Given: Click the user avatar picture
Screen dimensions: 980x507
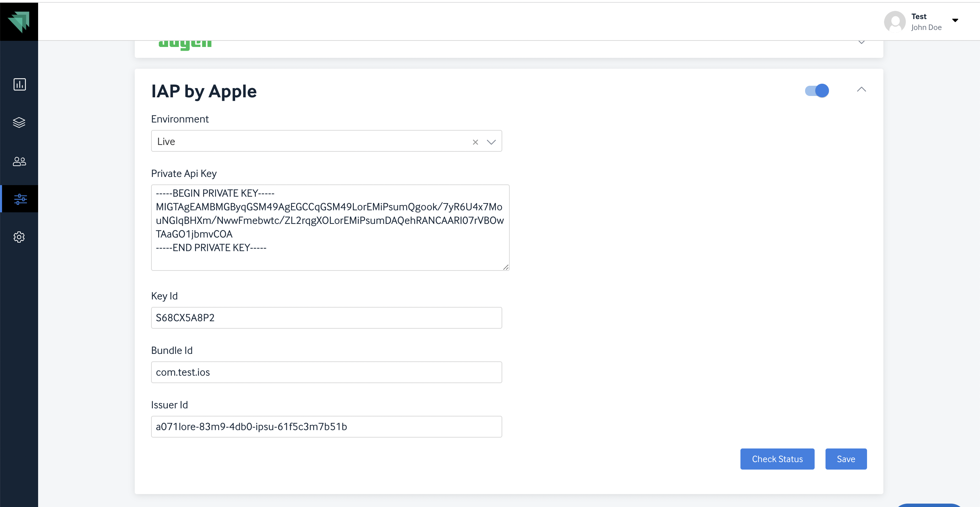Looking at the screenshot, I should tap(895, 21).
